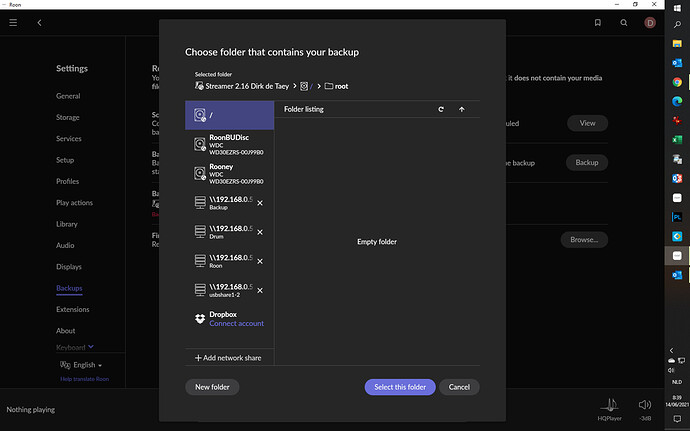Open Library settings tab
The height and width of the screenshot is (431, 690).
[67, 224]
